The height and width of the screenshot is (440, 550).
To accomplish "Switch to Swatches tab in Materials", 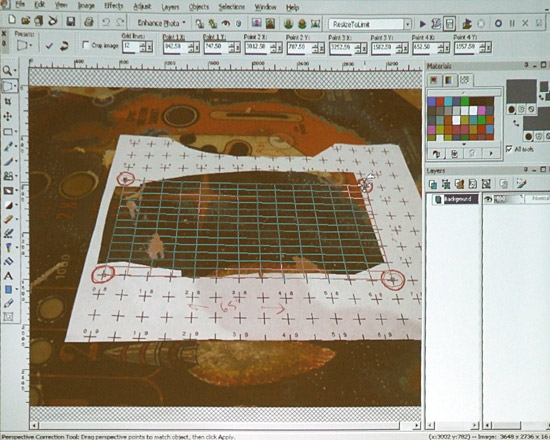I will pos(465,80).
